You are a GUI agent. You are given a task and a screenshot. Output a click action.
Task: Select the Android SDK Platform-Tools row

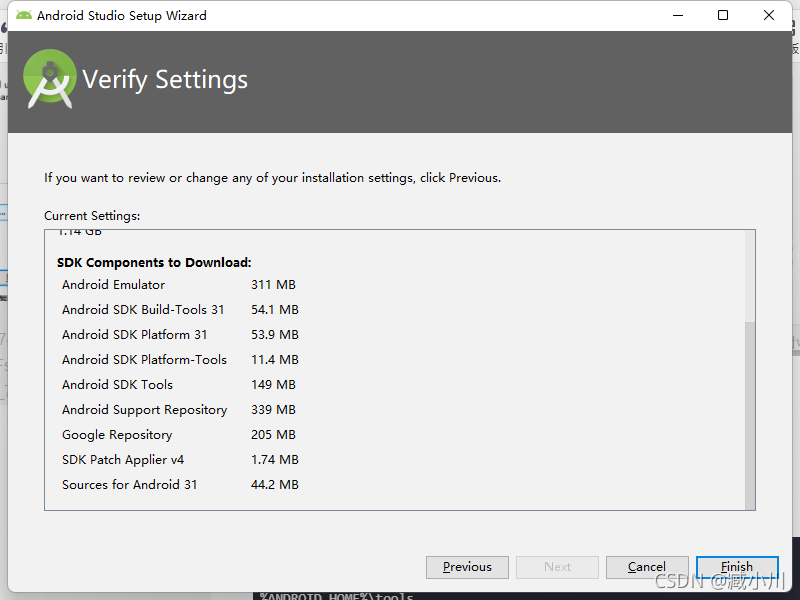click(180, 360)
